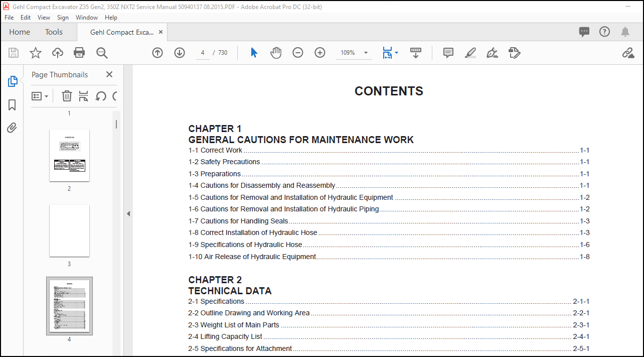Go to the previous page arrow
This screenshot has width=644, height=357.
point(157,53)
